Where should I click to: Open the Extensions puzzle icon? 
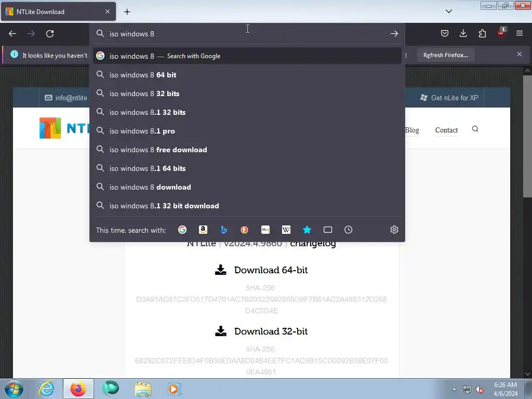point(482,33)
